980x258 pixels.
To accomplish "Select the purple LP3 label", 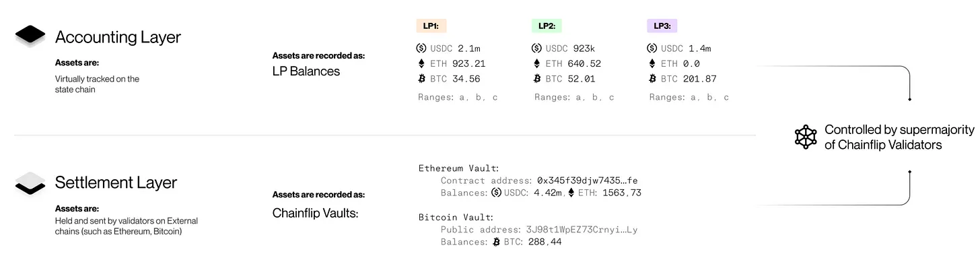I will (x=662, y=26).
